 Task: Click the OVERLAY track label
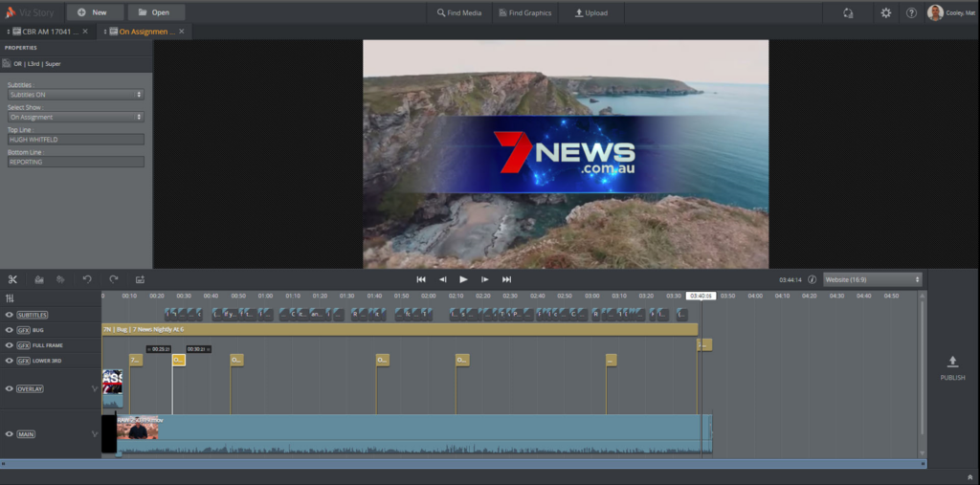point(30,388)
